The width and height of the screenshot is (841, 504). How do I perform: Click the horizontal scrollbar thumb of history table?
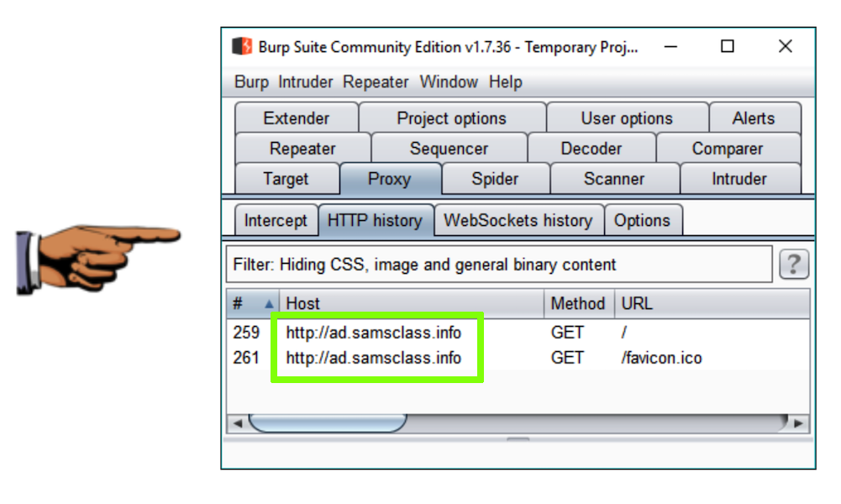[328, 423]
